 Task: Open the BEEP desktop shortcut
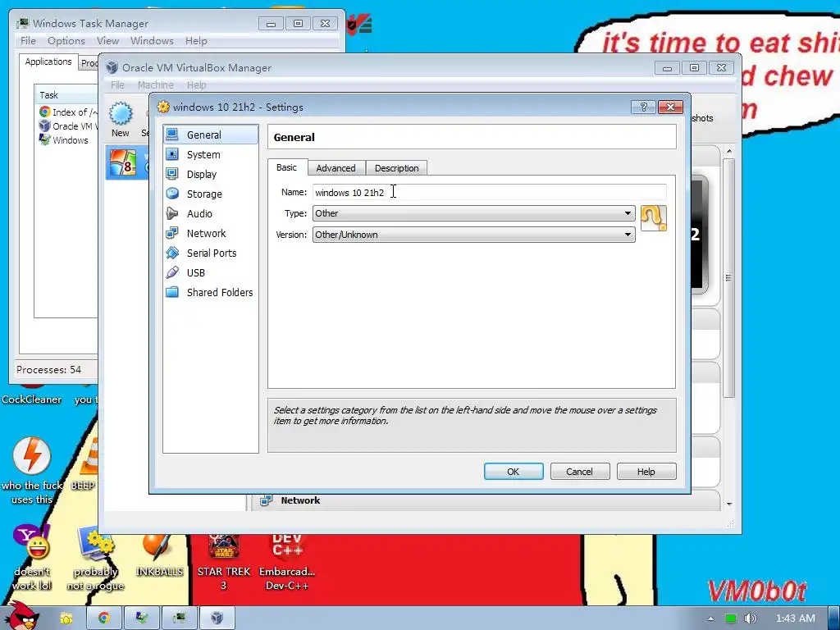[84, 464]
